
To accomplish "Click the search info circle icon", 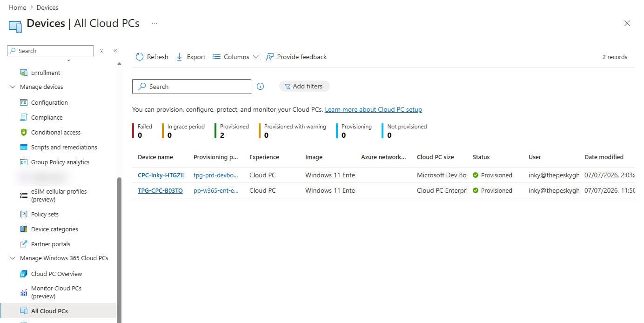I will click(261, 86).
